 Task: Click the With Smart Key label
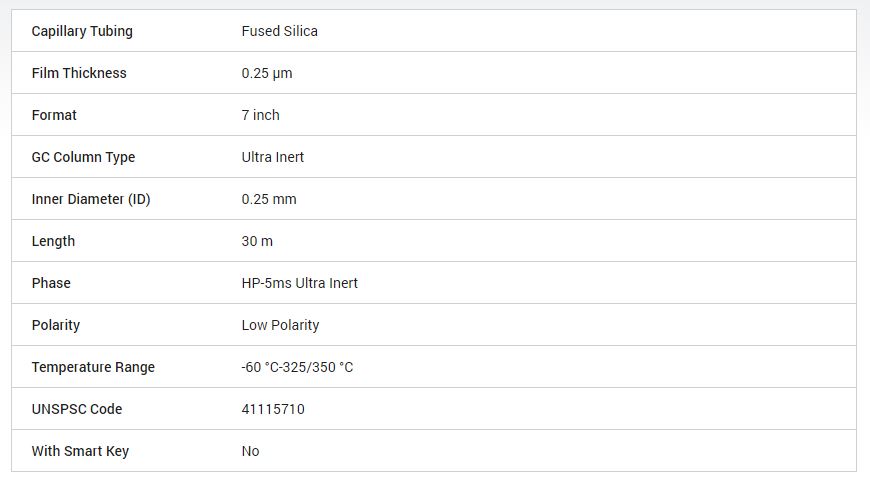80,451
